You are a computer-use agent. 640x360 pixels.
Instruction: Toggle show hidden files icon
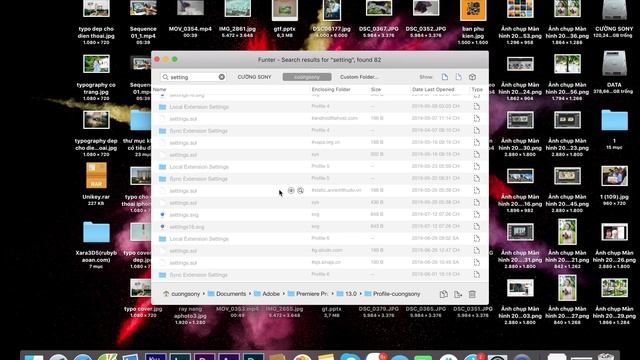pos(458,77)
